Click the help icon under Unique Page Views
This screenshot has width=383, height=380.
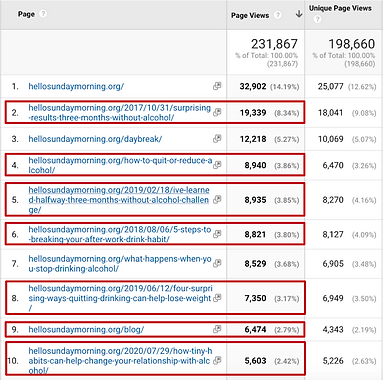pyautogui.click(x=317, y=19)
